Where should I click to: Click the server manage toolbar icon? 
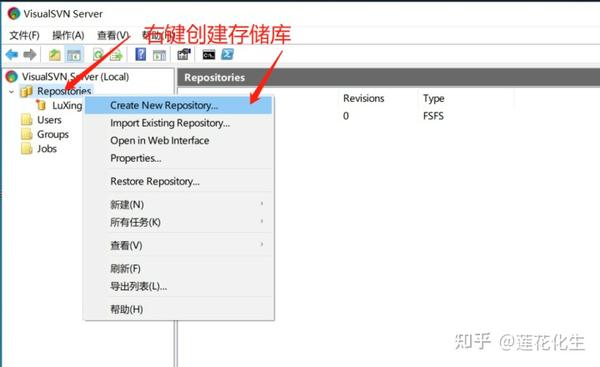click(184, 54)
